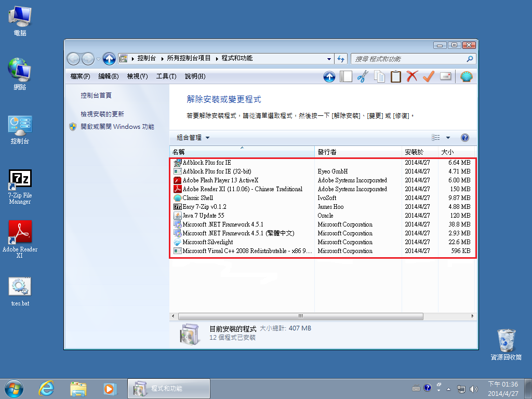Click the red X Delete toolbar icon
The width and height of the screenshot is (532, 399).
412,76
